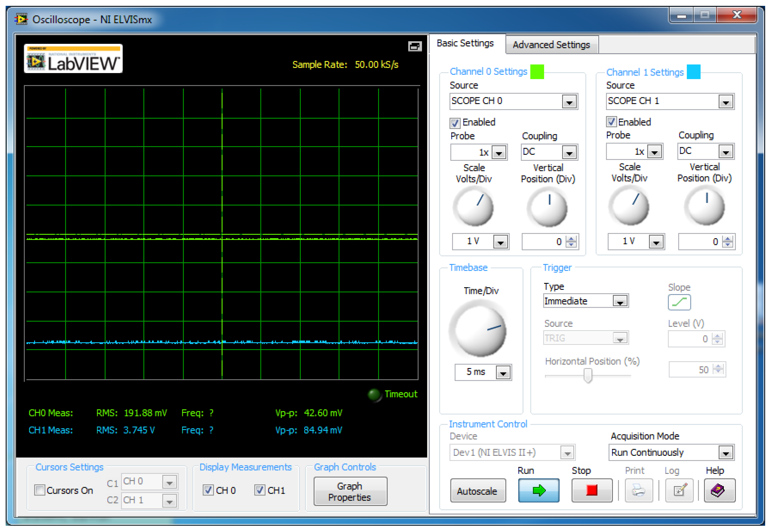Click the Channel 1 Vertical Position value field
The width and height of the screenshot is (771, 532).
[700, 242]
